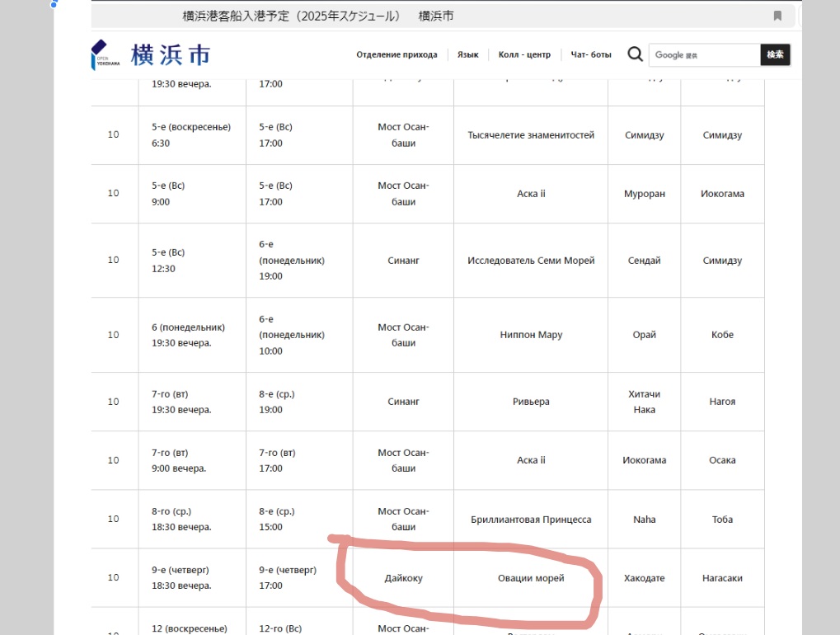Image resolution: width=840 pixels, height=635 pixels.
Task: Click the Нагасаки port cell
Action: point(722,578)
